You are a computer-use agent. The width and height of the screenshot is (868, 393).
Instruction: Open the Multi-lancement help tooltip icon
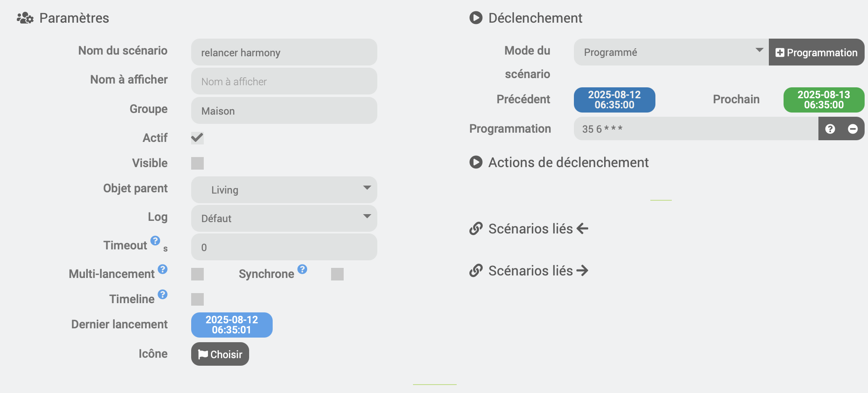coord(163,269)
